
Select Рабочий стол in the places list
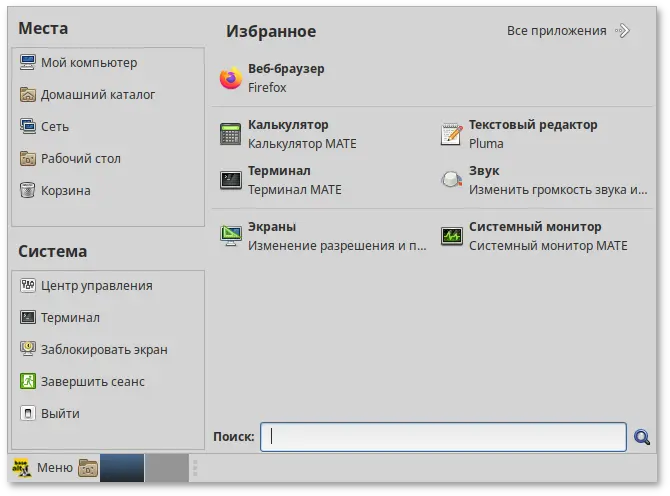[x=80, y=159]
